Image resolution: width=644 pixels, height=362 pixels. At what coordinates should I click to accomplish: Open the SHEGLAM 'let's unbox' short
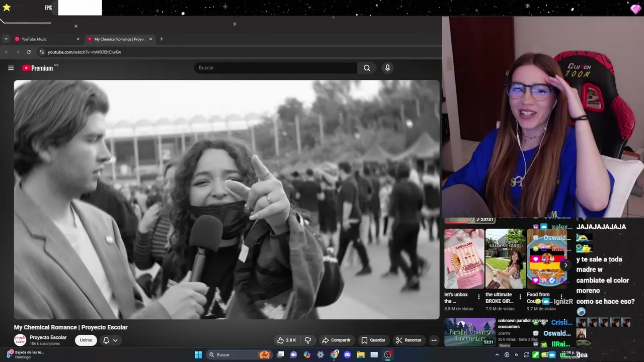pyautogui.click(x=464, y=258)
